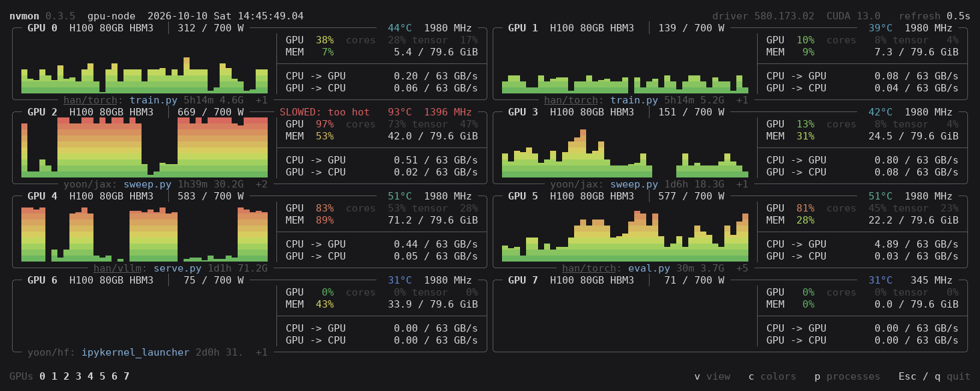Select ipykernel_launcher process on GPU 6
This screenshot has height=391, width=980.
coord(136,352)
